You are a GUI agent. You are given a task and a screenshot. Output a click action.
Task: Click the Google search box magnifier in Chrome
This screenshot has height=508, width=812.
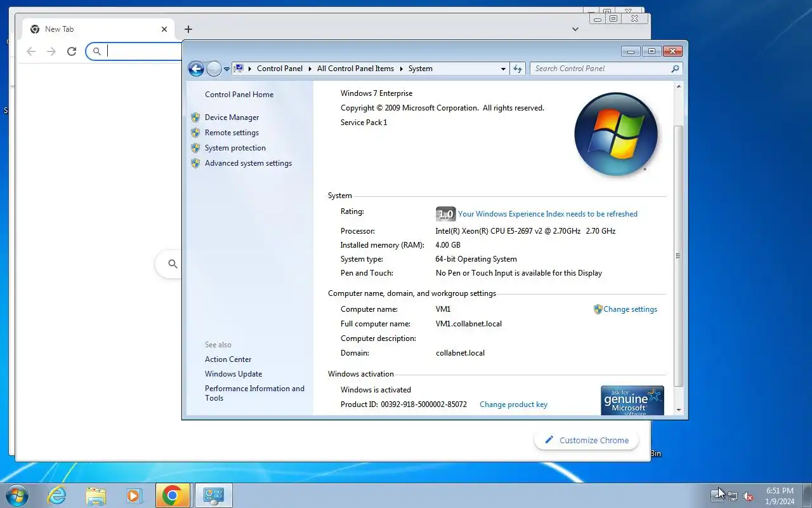[173, 264]
